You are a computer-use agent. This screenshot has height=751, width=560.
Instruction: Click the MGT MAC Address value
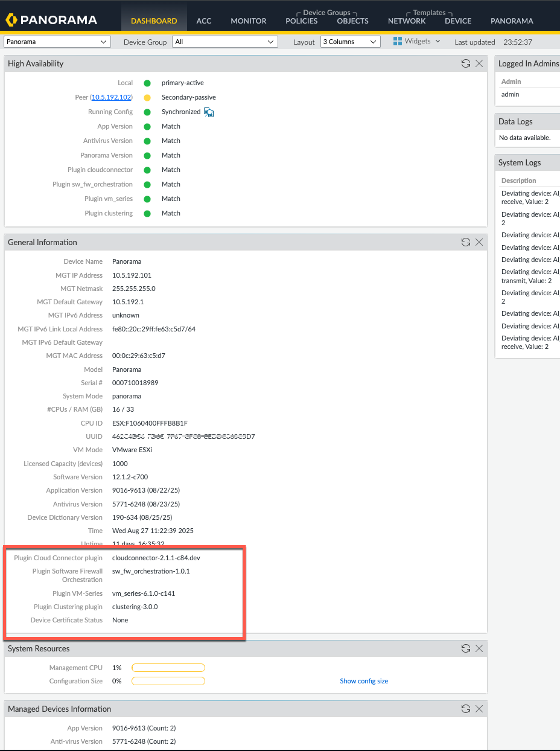point(139,356)
